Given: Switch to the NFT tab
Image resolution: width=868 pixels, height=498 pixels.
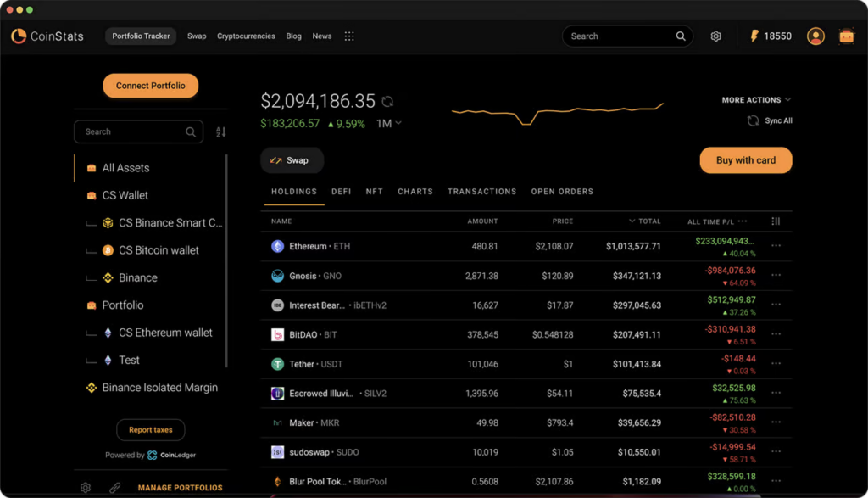Looking at the screenshot, I should (374, 192).
